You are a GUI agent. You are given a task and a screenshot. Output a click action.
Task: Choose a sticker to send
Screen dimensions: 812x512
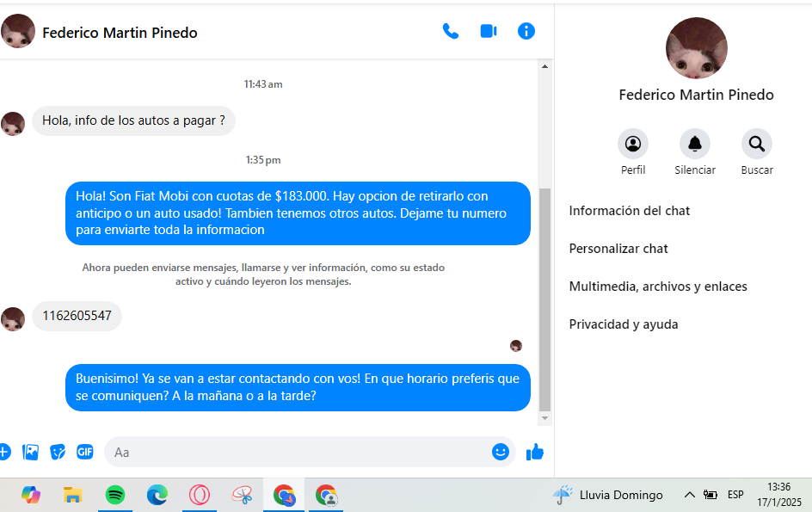point(58,452)
